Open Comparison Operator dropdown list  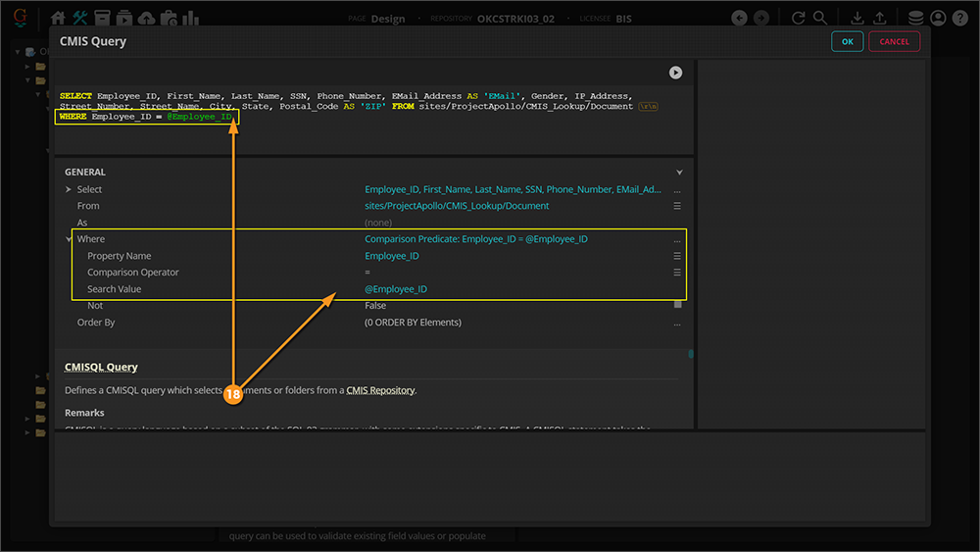676,273
